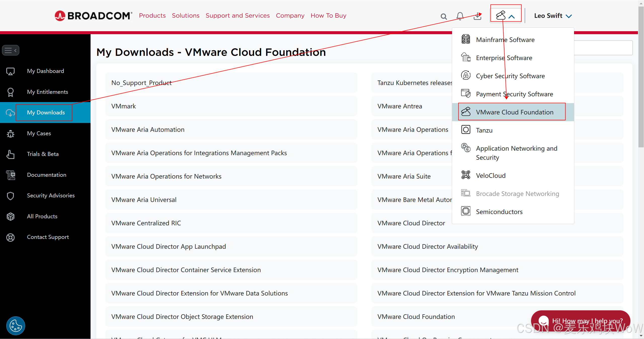Go to My Entitlements in sidebar

(47, 92)
